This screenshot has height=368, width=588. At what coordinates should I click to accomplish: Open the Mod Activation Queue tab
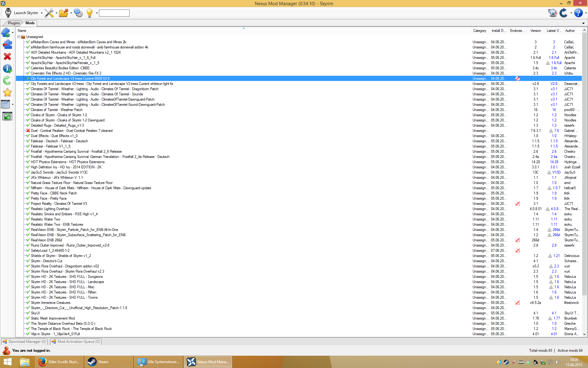76,342
